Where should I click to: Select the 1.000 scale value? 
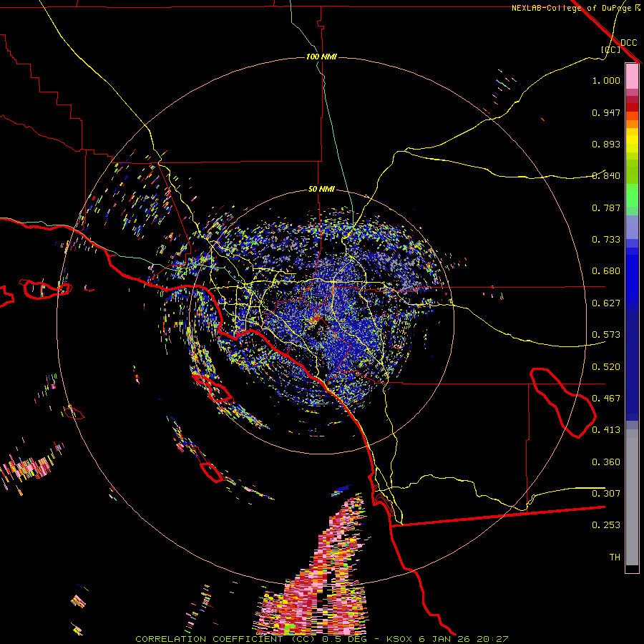[x=606, y=80]
